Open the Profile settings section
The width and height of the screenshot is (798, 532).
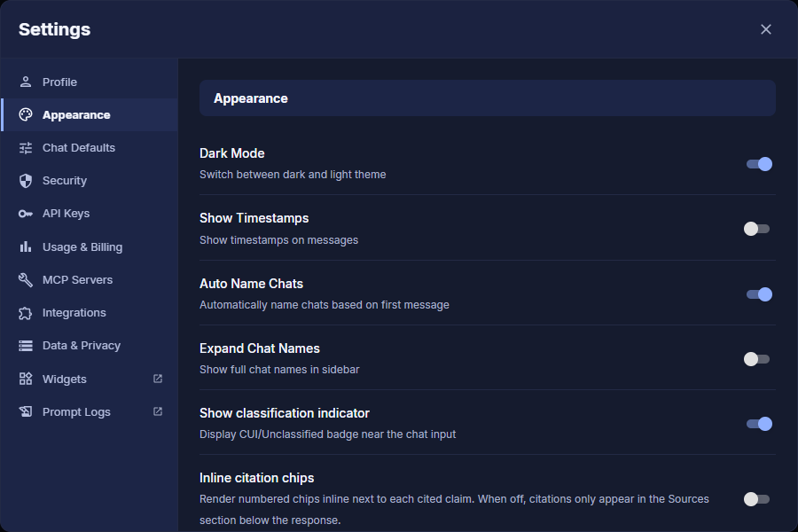[x=90, y=82]
